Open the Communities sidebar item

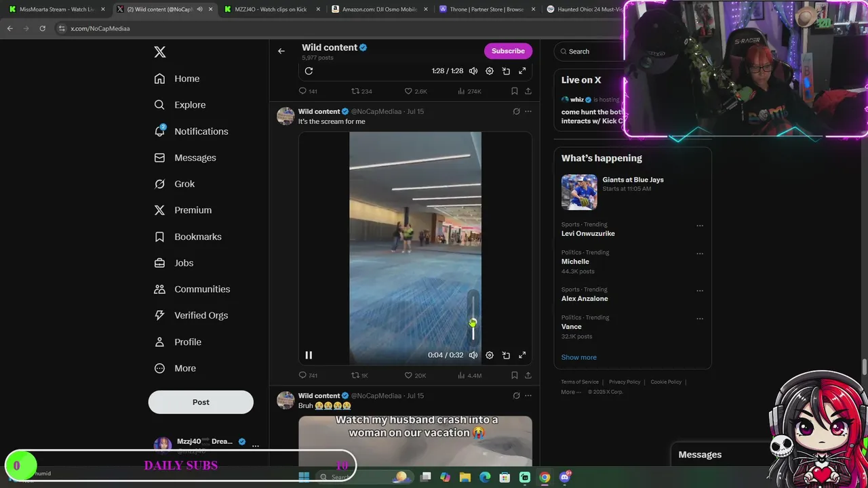tap(192, 289)
